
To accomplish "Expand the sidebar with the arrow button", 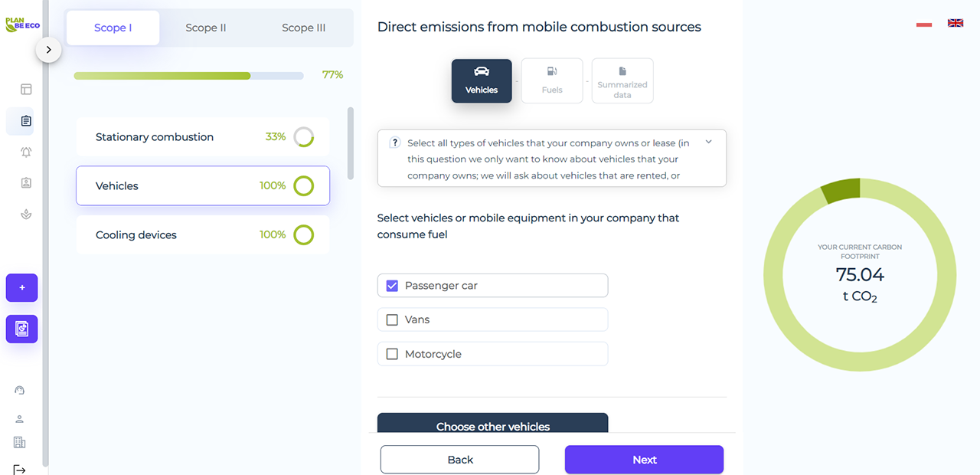I will tap(48, 50).
